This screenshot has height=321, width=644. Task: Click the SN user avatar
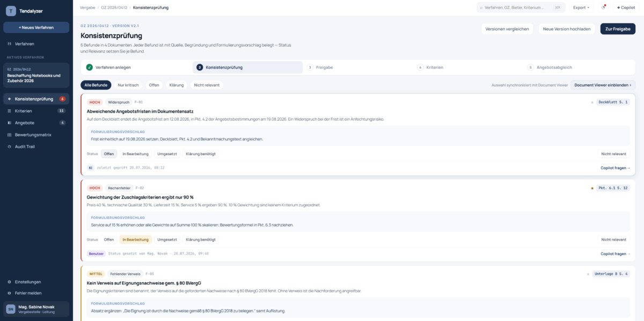pos(11,309)
